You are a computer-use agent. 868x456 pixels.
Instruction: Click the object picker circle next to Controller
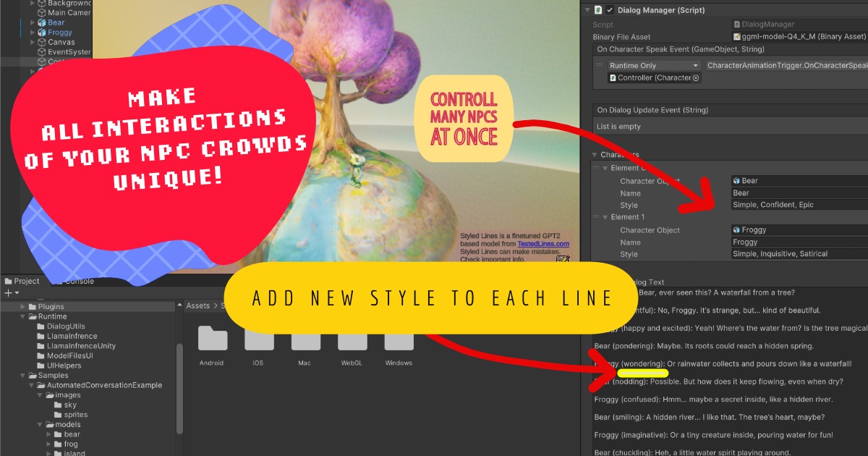[x=696, y=78]
